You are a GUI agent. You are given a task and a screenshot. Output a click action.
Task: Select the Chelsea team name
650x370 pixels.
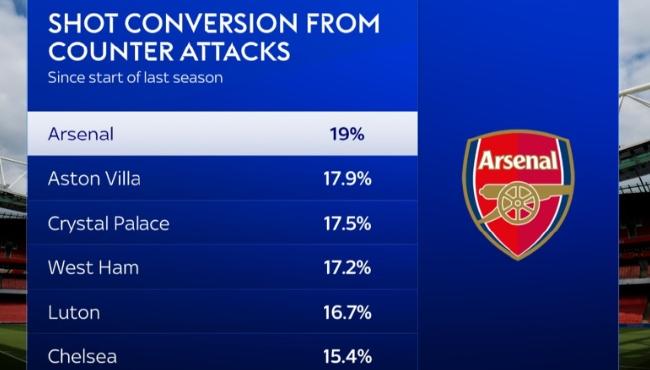click(82, 357)
